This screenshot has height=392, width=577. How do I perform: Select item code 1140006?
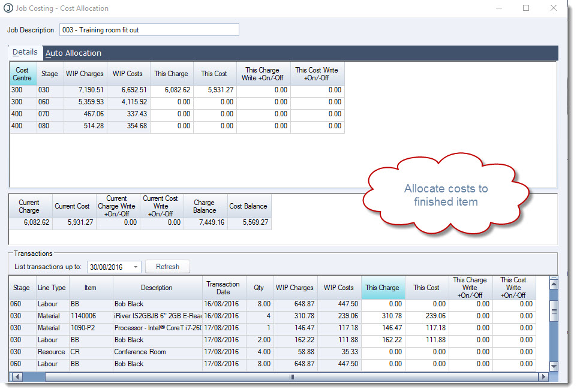91,316
